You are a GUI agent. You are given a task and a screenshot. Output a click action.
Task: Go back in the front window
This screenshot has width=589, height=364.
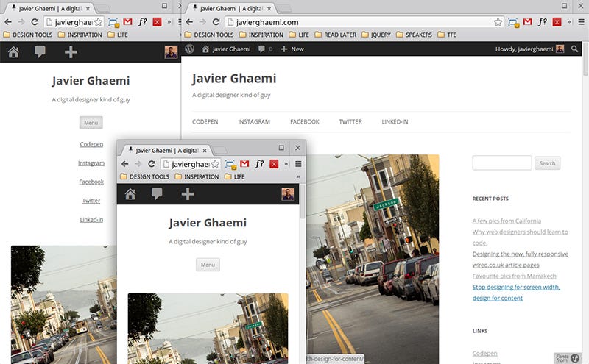coord(125,164)
